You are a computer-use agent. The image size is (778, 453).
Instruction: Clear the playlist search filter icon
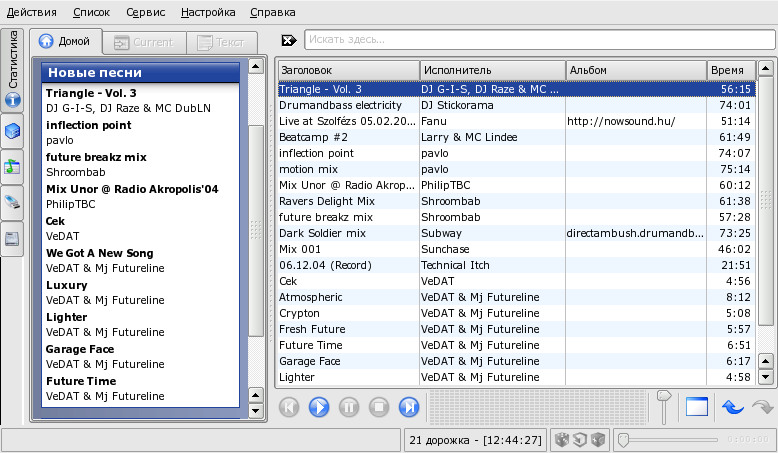tap(289, 40)
